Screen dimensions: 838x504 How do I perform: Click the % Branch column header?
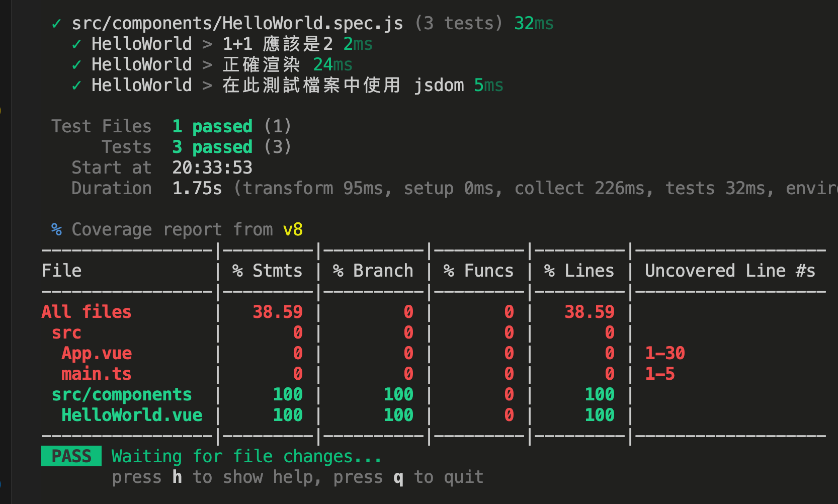[373, 271]
